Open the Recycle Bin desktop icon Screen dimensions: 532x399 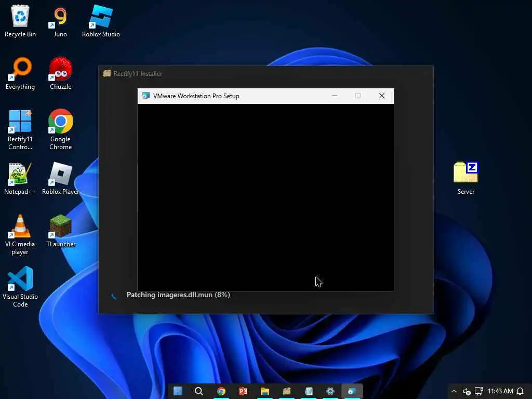(20, 21)
